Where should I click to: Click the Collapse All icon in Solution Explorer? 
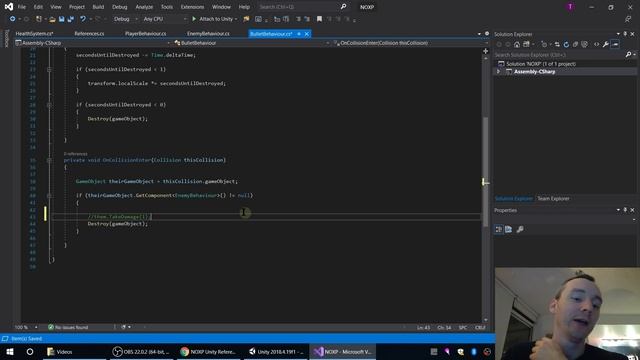coord(575,44)
